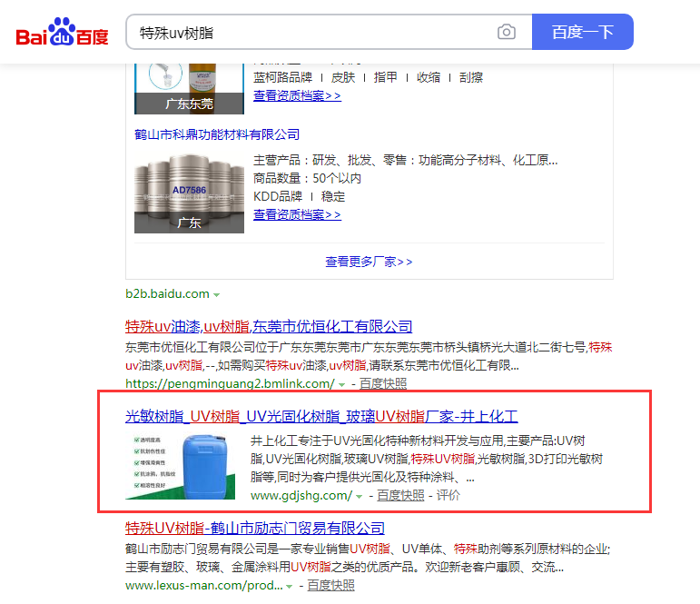
Task: Expand the dropdown arrow next to b2b.baidu.com
Action: (x=216, y=294)
